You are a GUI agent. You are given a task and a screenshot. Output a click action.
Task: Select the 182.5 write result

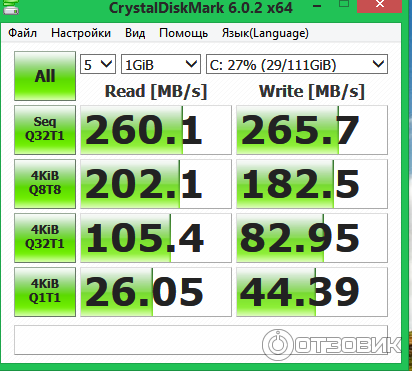point(312,184)
